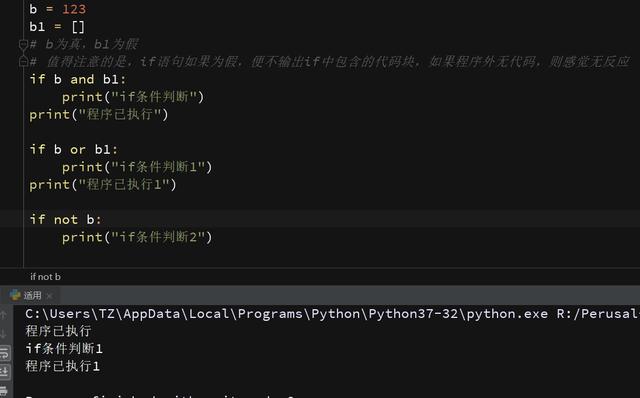Click the line print("if条件判断2")

[137, 237]
